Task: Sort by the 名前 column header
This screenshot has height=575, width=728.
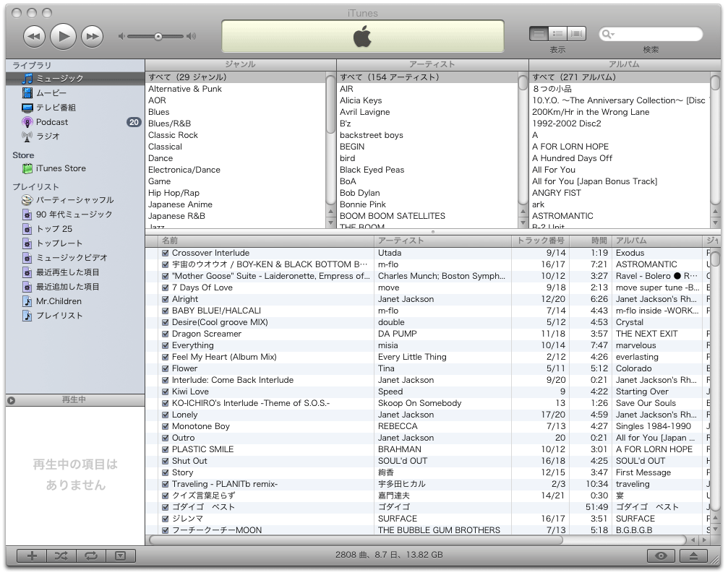Action: [267, 241]
